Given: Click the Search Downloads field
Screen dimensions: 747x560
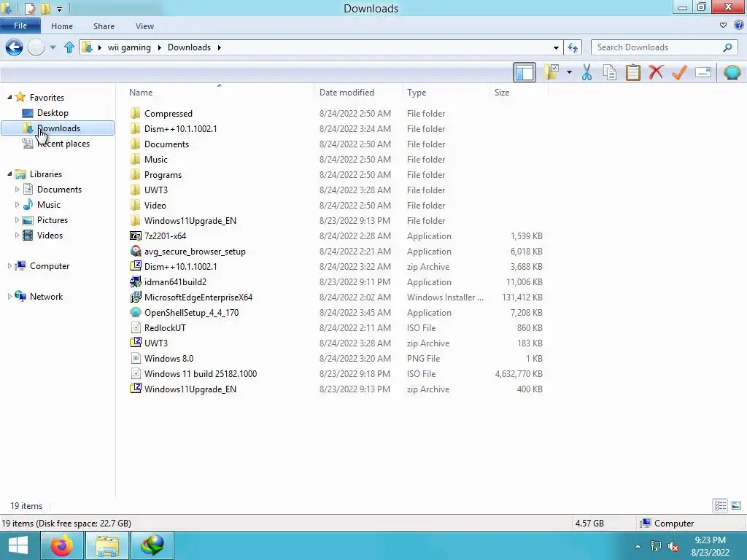Looking at the screenshot, I should click(x=664, y=47).
